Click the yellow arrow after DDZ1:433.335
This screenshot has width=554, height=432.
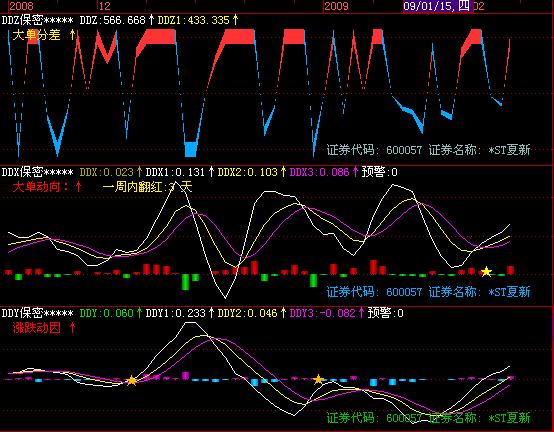click(x=236, y=20)
